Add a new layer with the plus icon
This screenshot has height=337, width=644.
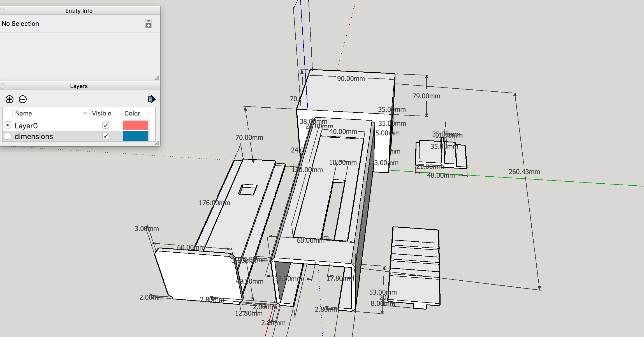tap(9, 100)
